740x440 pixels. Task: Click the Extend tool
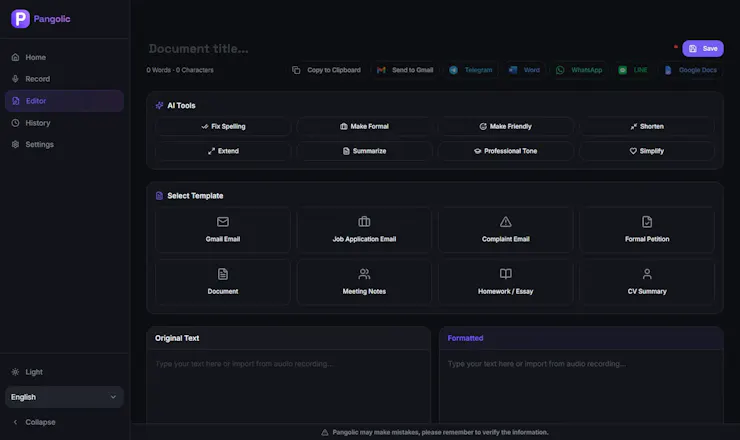coord(223,151)
